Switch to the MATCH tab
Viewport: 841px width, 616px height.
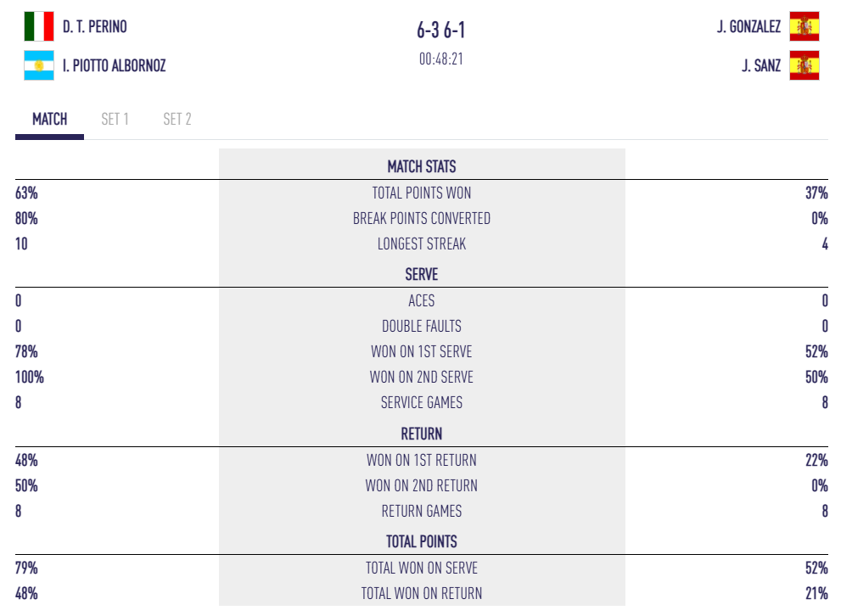click(49, 120)
